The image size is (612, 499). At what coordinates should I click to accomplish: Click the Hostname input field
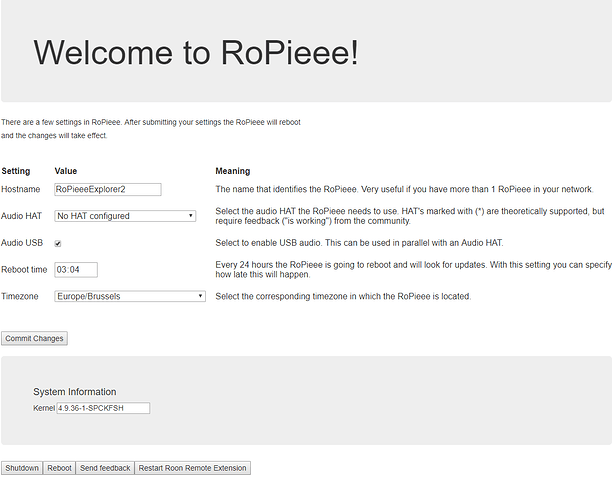[x=108, y=189]
